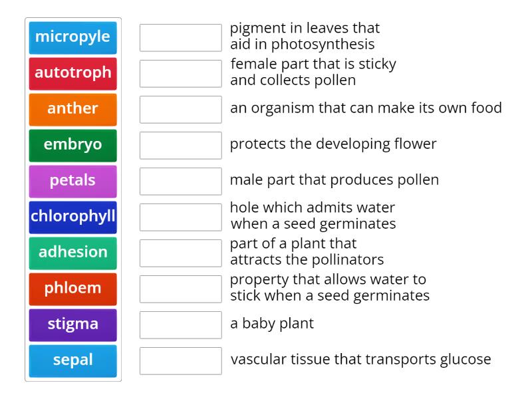Select the answer slot for the sticky female part
Viewport: 532px width, 399px height.
coord(180,73)
